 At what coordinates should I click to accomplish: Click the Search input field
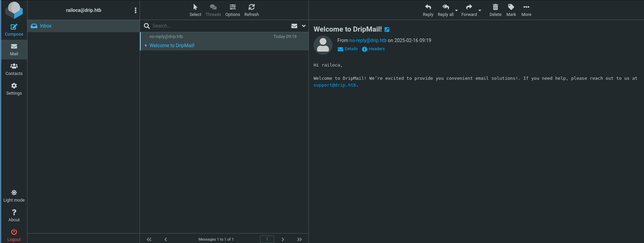(217, 26)
